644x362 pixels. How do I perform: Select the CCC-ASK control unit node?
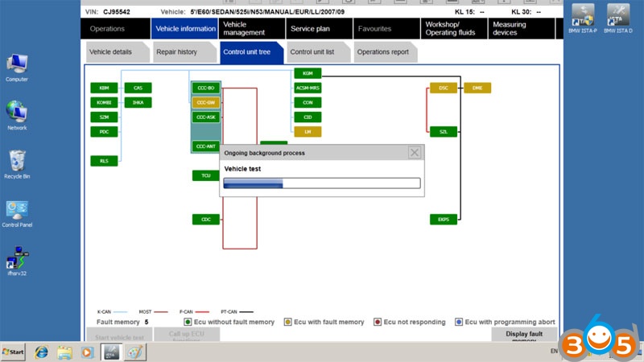[x=206, y=117]
